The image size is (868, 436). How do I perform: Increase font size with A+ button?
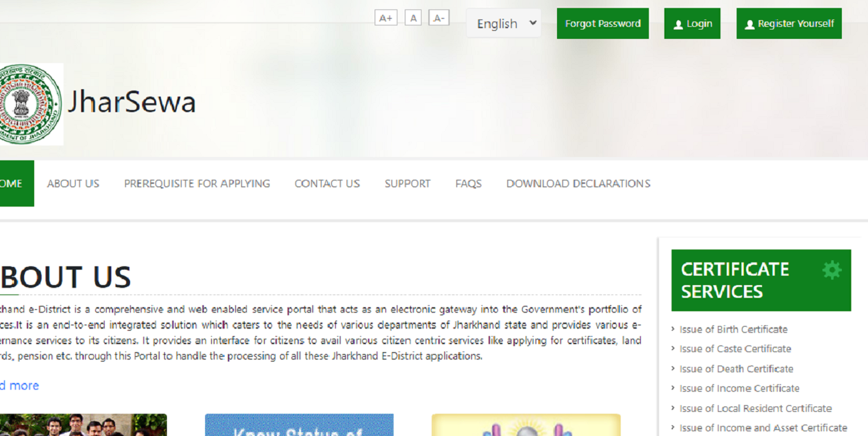point(386,18)
